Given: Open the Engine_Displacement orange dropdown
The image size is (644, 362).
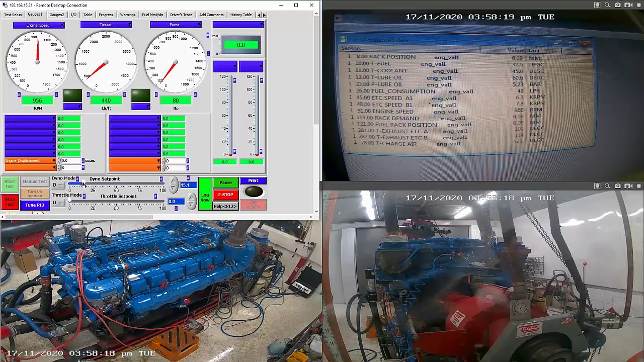Looking at the screenshot, I should tap(30, 161).
